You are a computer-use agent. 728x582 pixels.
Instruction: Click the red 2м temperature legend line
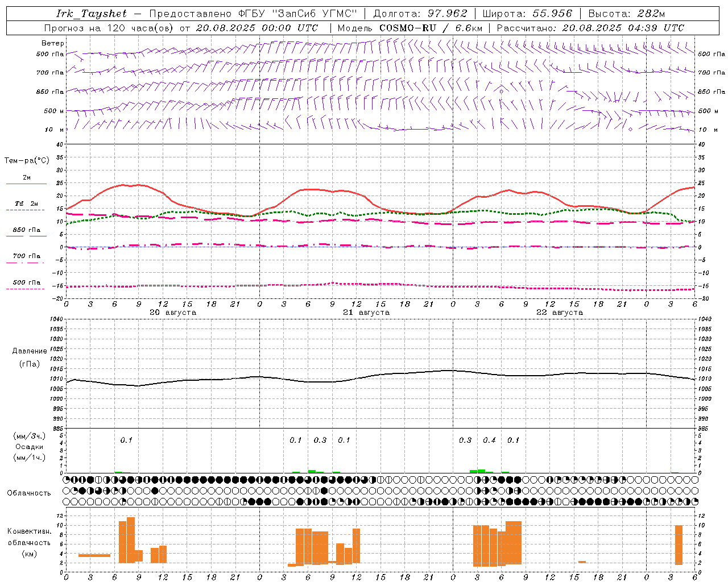[26, 184]
